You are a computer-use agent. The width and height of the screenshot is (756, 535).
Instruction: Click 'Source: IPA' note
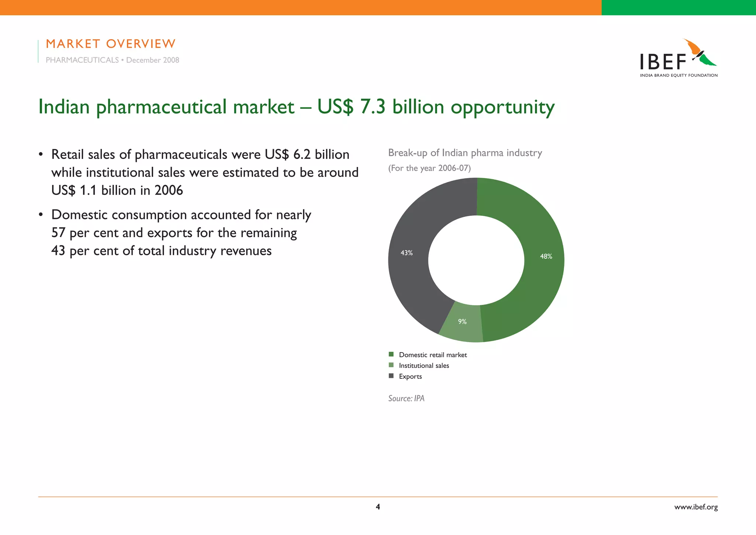click(406, 398)
